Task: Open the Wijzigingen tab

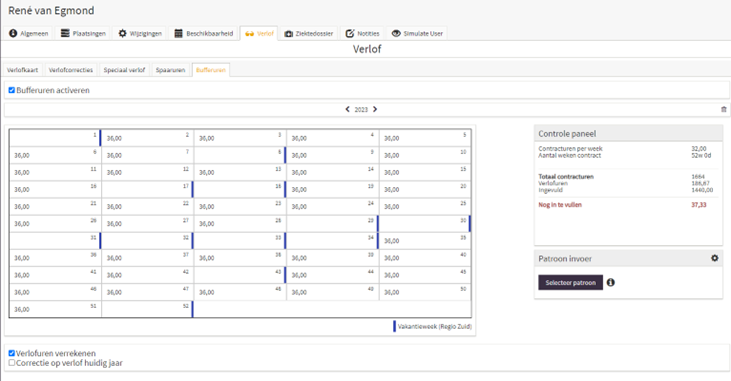Action: [139, 34]
